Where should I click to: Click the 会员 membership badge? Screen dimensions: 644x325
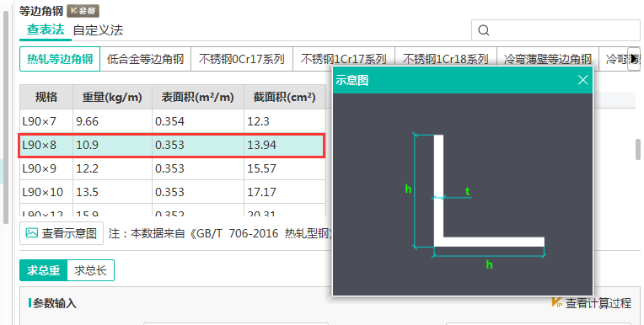tap(83, 11)
